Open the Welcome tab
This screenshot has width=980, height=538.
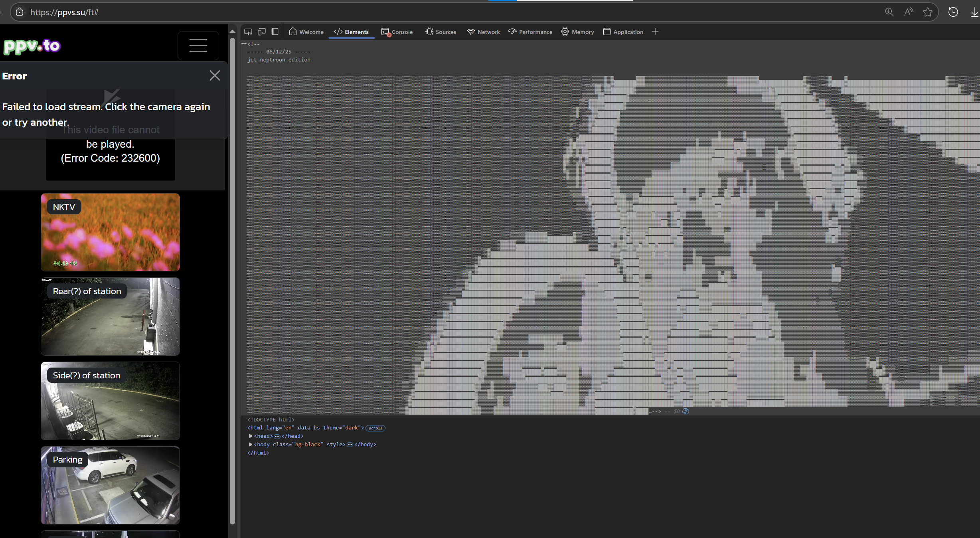pyautogui.click(x=306, y=32)
